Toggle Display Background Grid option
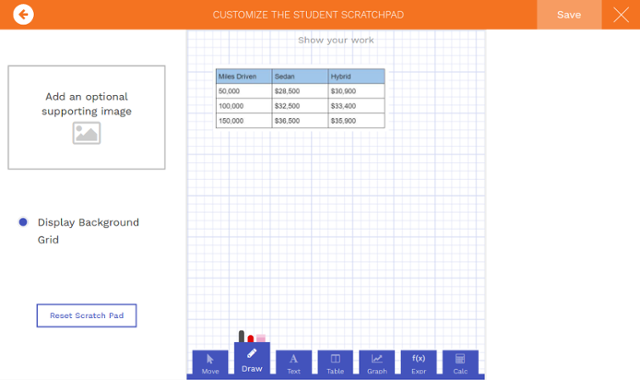The image size is (640, 380). pos(23,222)
